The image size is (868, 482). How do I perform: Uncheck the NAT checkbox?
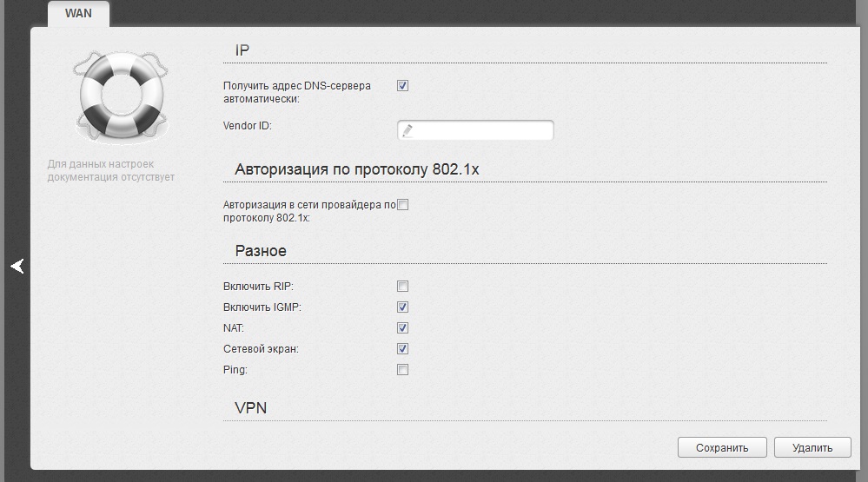(402, 328)
